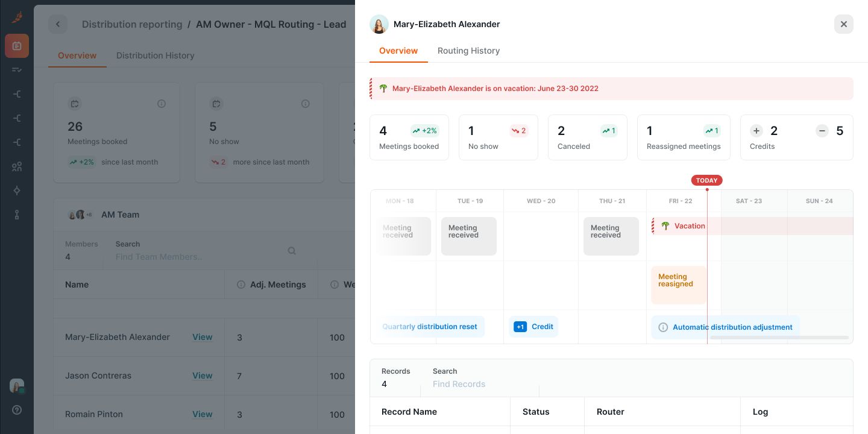
Task: Open the calendar panel from the left sidebar
Action: click(17, 46)
